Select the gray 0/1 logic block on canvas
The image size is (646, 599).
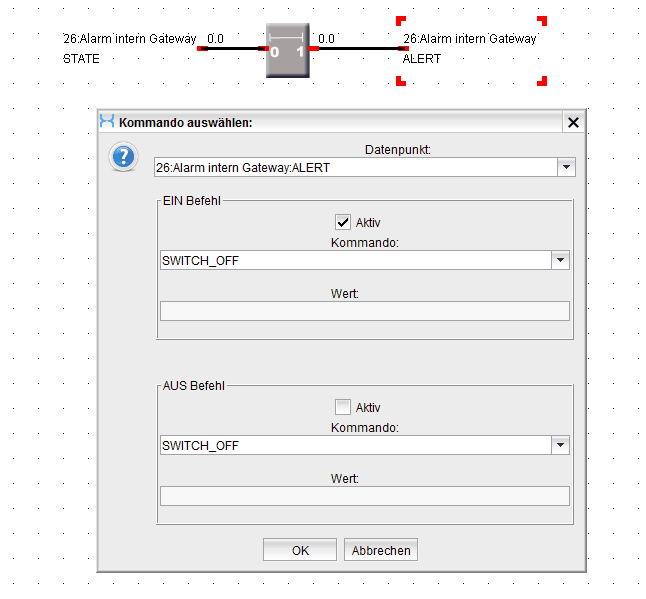(288, 48)
